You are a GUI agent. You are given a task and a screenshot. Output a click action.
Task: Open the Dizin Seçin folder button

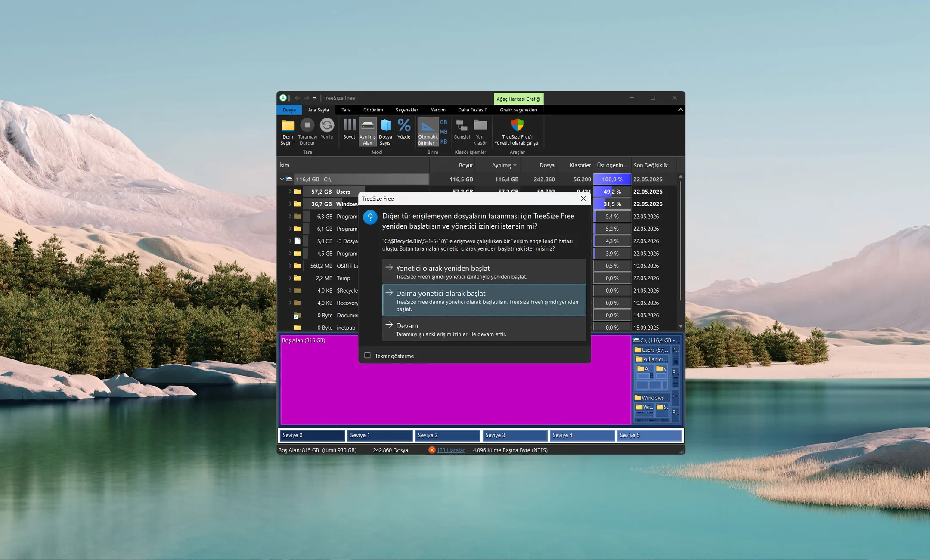pos(288,132)
